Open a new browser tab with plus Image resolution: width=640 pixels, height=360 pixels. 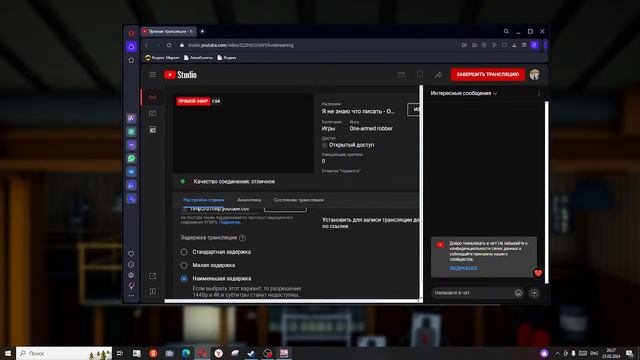click(x=202, y=31)
